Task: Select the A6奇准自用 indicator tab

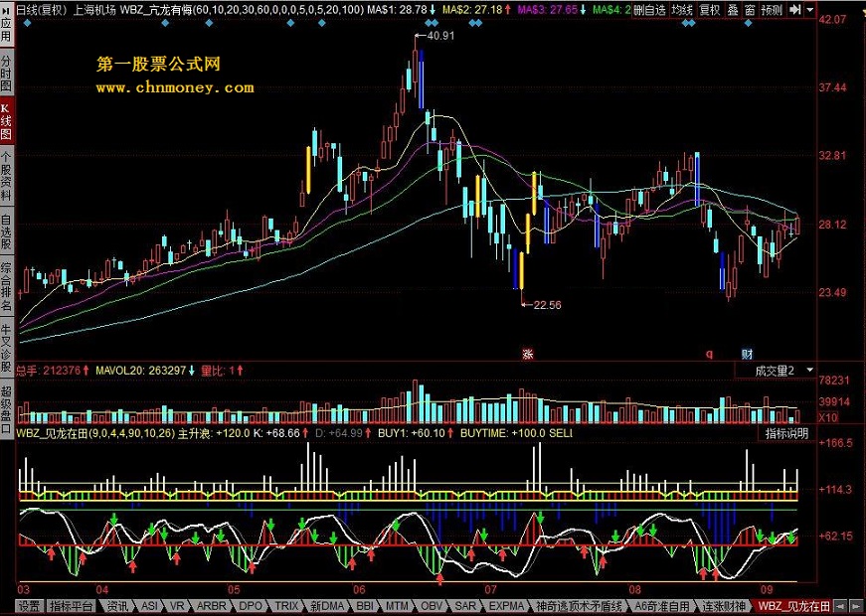Action: pyautogui.click(x=661, y=606)
